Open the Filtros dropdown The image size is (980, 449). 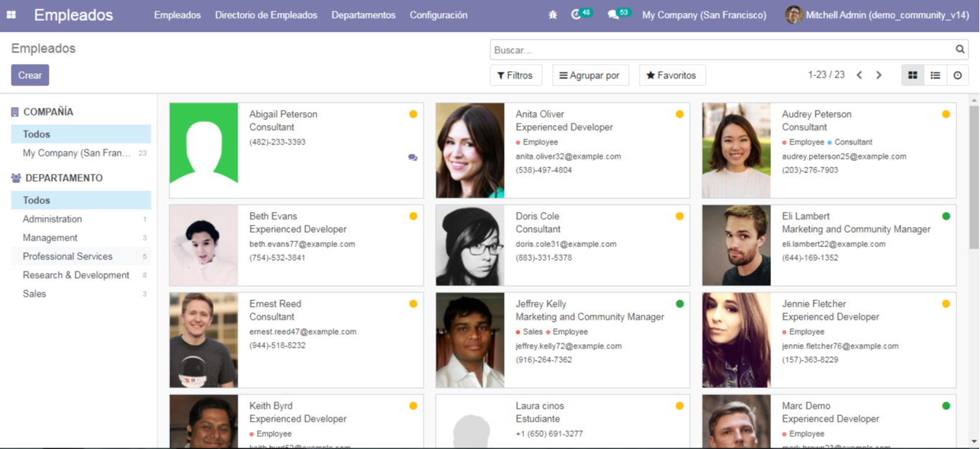tap(515, 75)
